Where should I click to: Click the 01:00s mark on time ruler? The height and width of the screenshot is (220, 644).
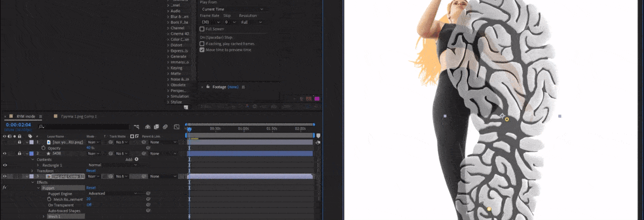pos(243,128)
